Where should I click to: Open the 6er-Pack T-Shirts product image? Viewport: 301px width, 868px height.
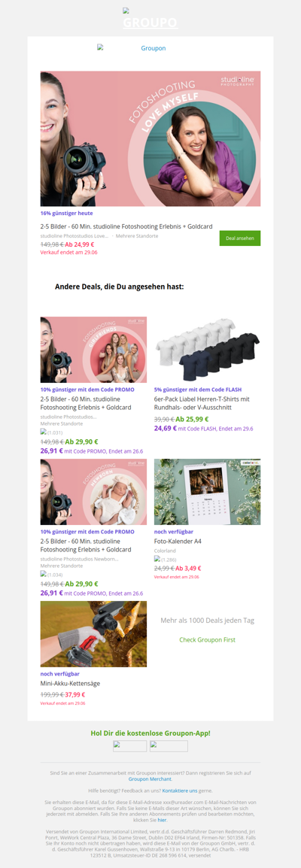(x=208, y=349)
